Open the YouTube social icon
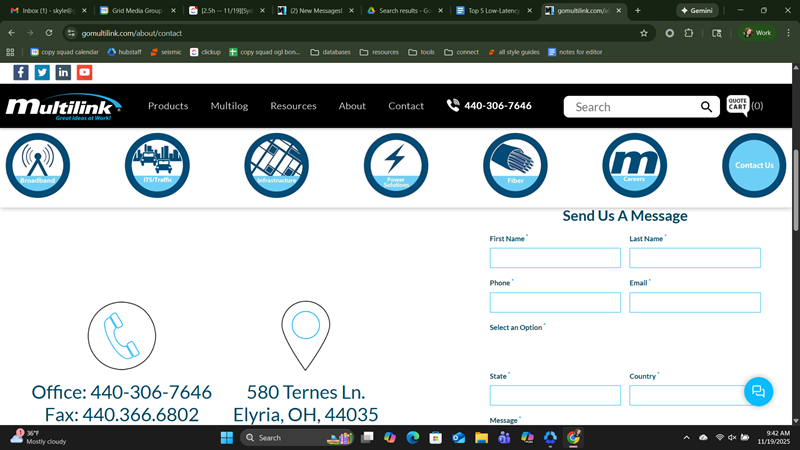 (84, 72)
